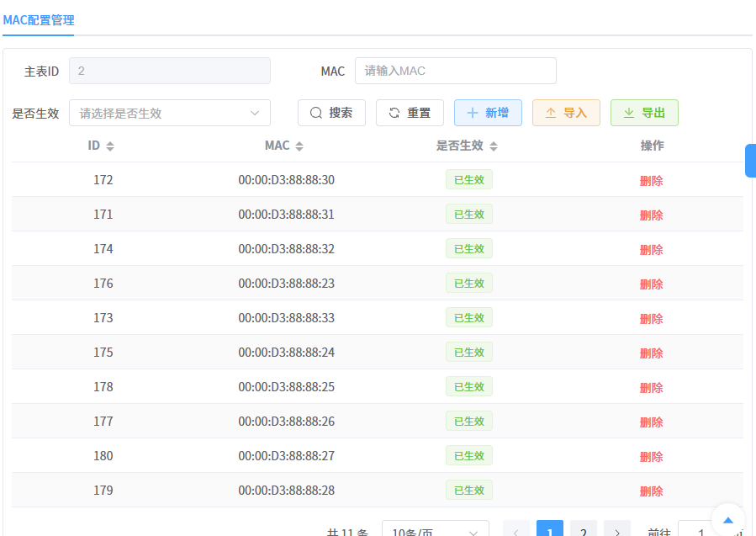The height and width of the screenshot is (536, 756).
Task: Open page 2 in the pagination
Action: tap(583, 530)
